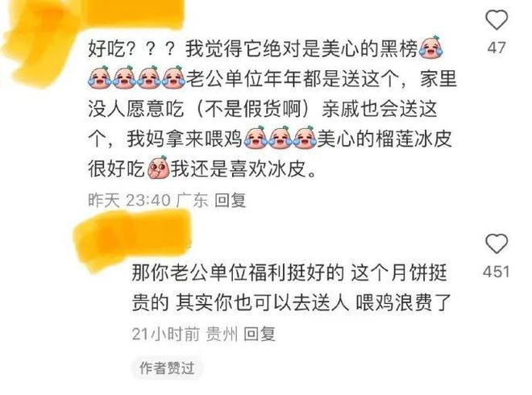Tap crying emoji after 黑榜
The width and height of the screenshot is (532, 395).
tap(431, 47)
